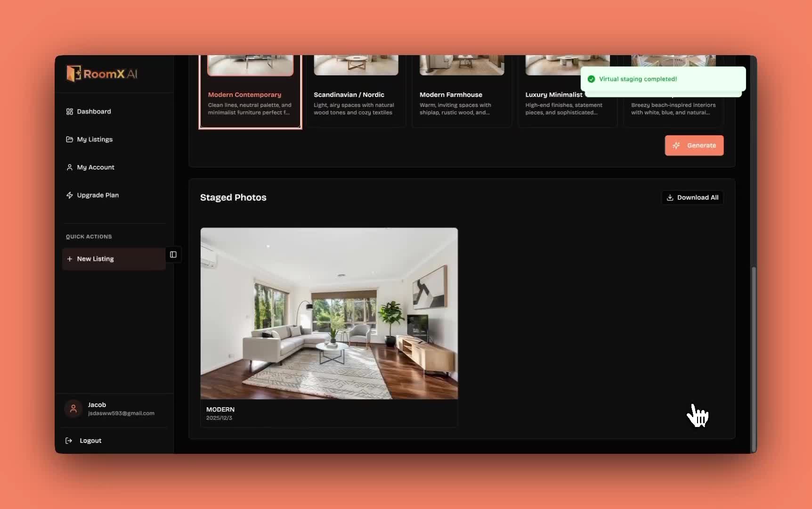Click Jacob's avatar icon
The height and width of the screenshot is (509, 812).
pyautogui.click(x=73, y=409)
